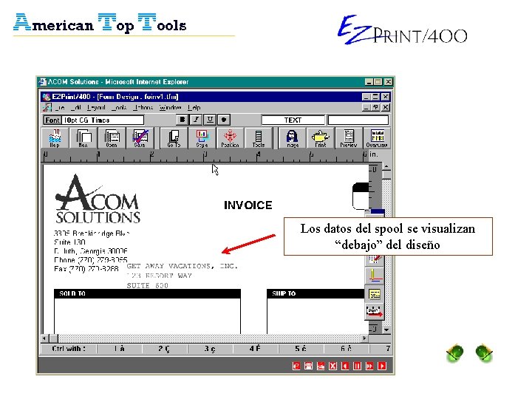
Task: Open the Style toolbar icon
Action: [202, 138]
